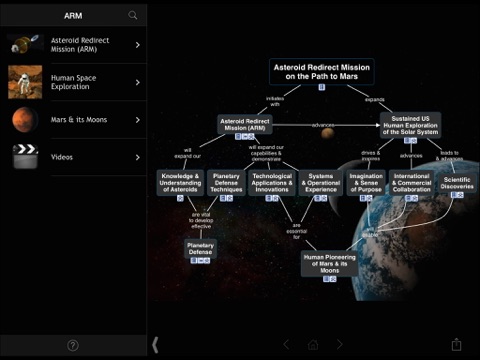The image size is (480, 360).
Task: Select the Asteroid Redirect Mission (ARM) concept node
Action: [245, 125]
